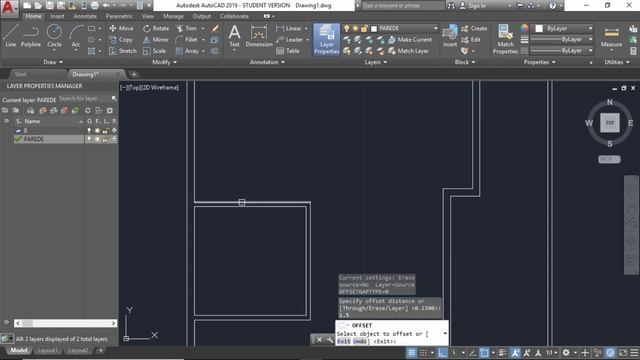
Task: Click the Scale command
Action: click(x=155, y=51)
